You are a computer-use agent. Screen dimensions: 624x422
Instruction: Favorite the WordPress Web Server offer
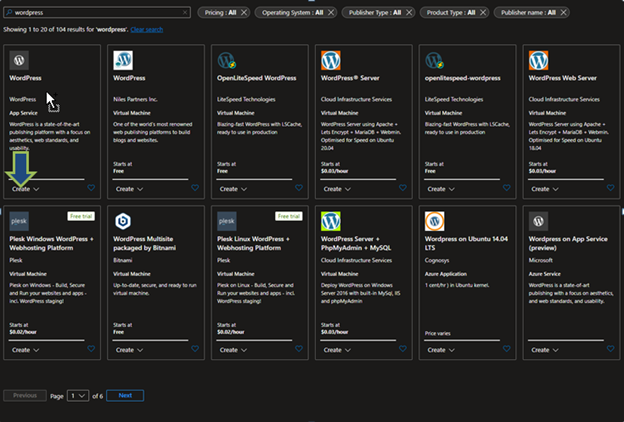[610, 188]
